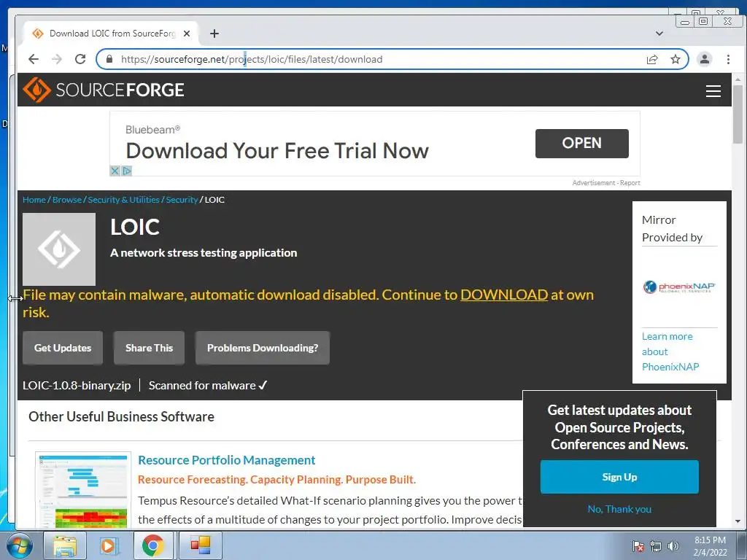Reload the SourceForge page
Image resolution: width=747 pixels, height=560 pixels.
[x=80, y=59]
